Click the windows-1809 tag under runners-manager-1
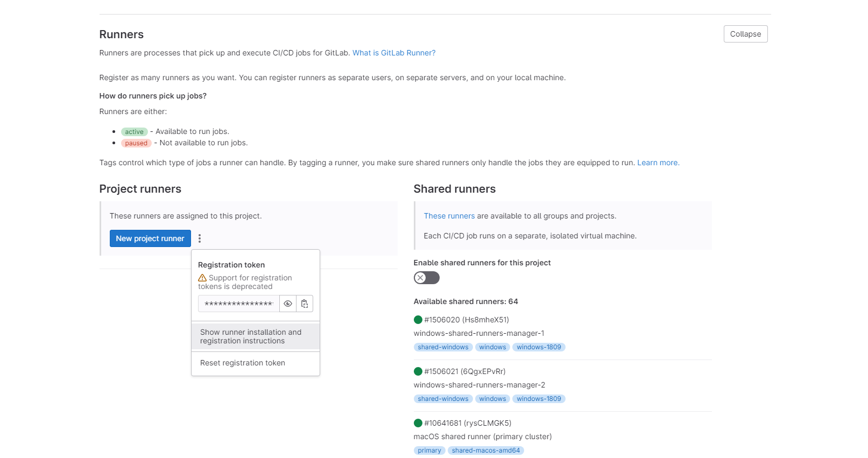The width and height of the screenshot is (868, 458). 539,347
